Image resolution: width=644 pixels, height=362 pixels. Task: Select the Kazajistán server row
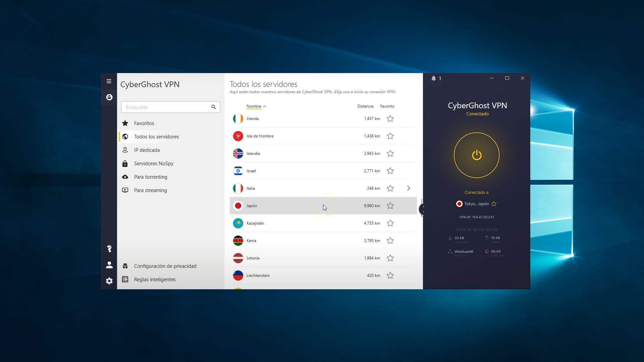[x=323, y=223]
